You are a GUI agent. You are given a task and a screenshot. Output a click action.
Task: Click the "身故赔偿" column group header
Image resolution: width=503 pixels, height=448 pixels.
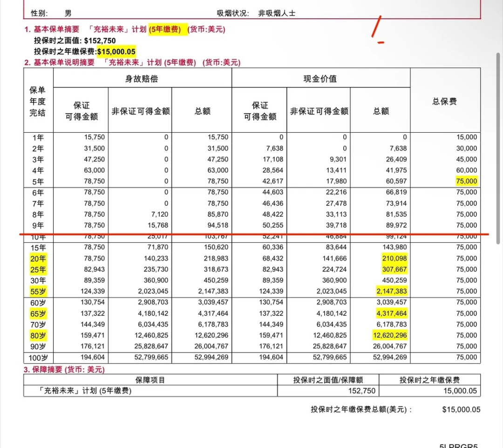coord(142,79)
